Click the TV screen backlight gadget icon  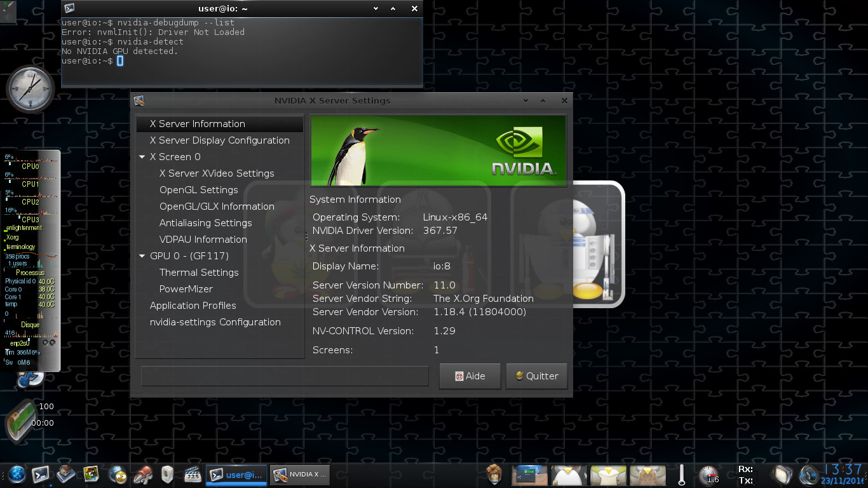tap(783, 475)
